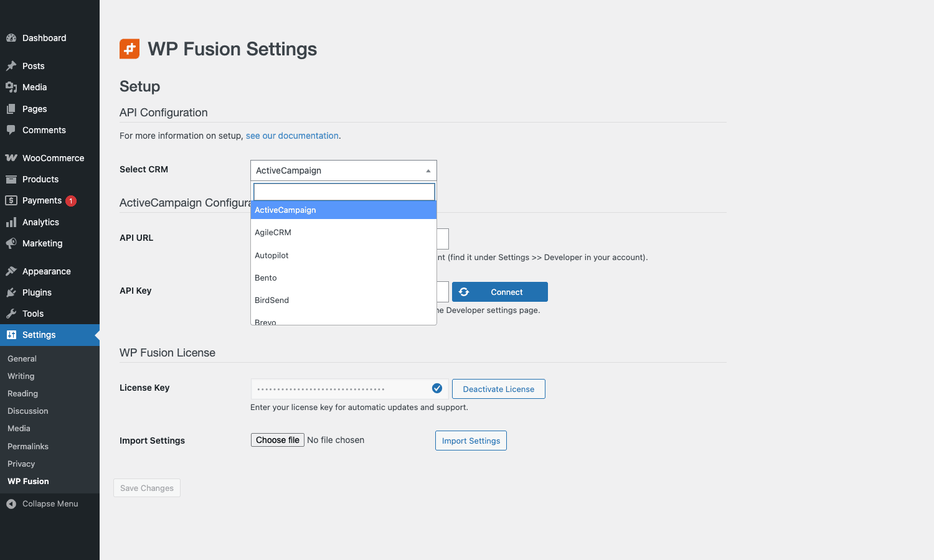
Task: Open the Analytics menu item
Action: (50, 222)
